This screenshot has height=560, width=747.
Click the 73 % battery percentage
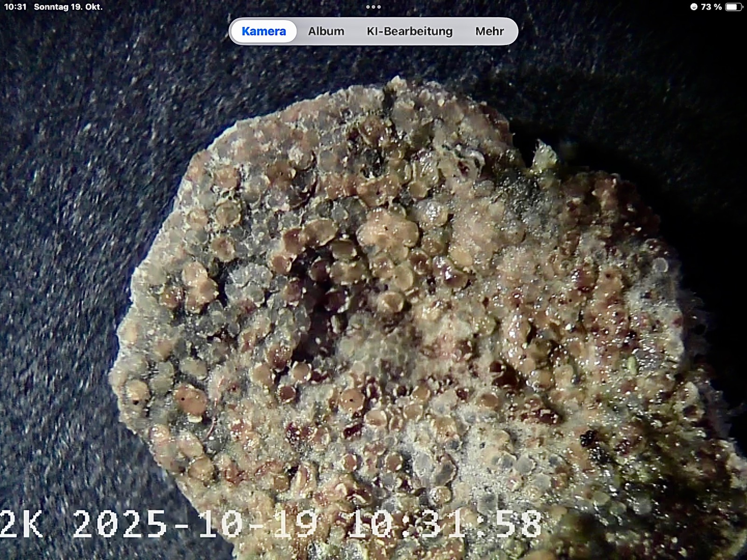tap(711, 7)
